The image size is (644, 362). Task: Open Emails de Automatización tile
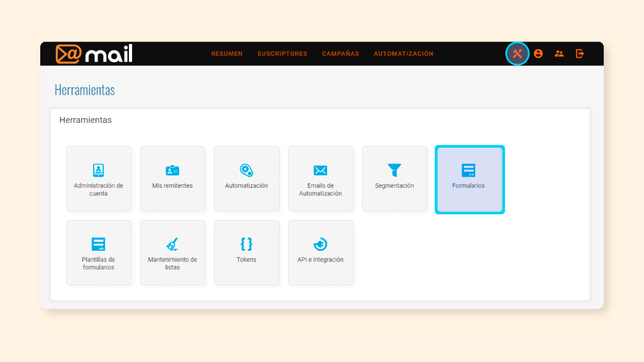click(320, 178)
